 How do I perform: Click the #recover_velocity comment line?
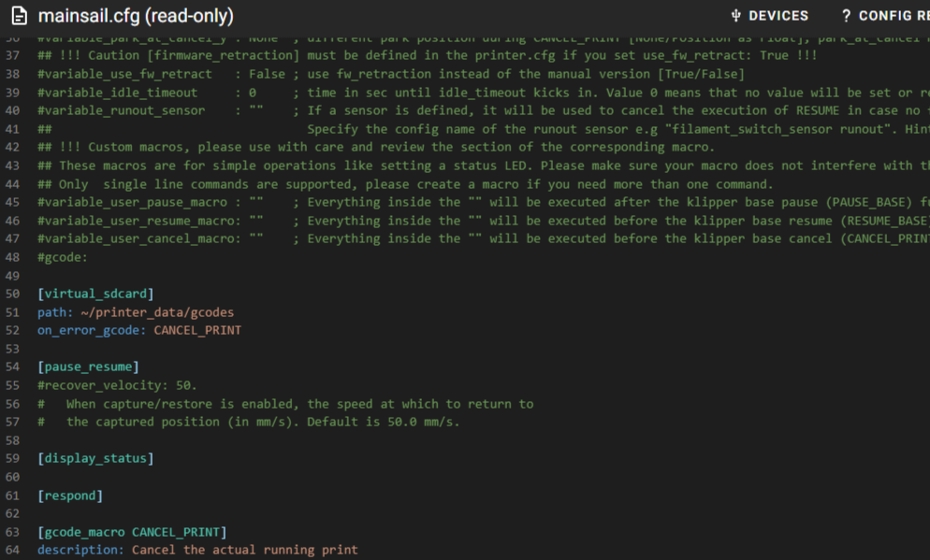(117, 385)
